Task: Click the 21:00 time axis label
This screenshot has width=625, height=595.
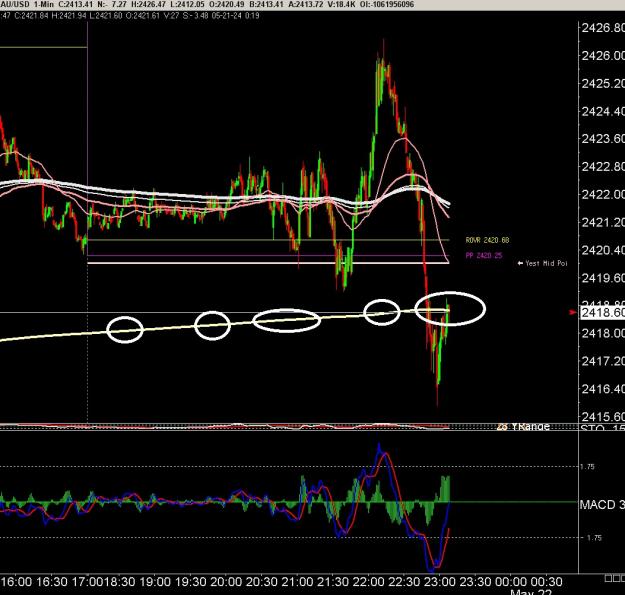Action: click(297, 582)
